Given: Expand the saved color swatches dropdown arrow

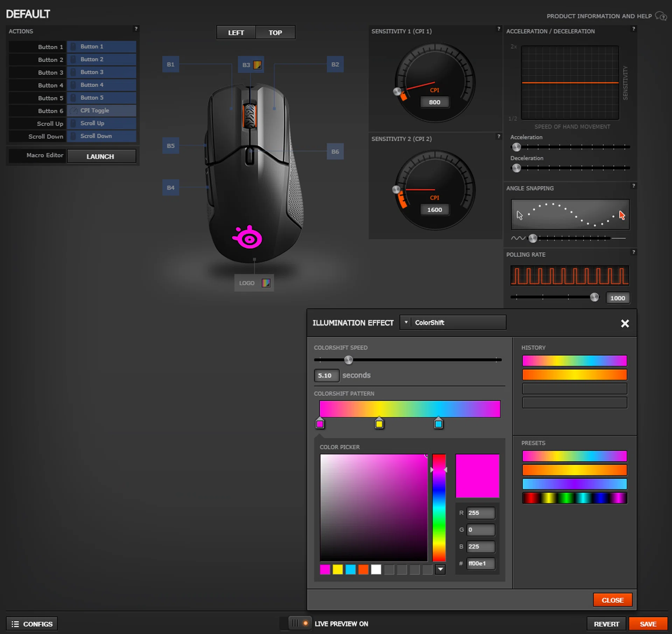Looking at the screenshot, I should [x=440, y=570].
